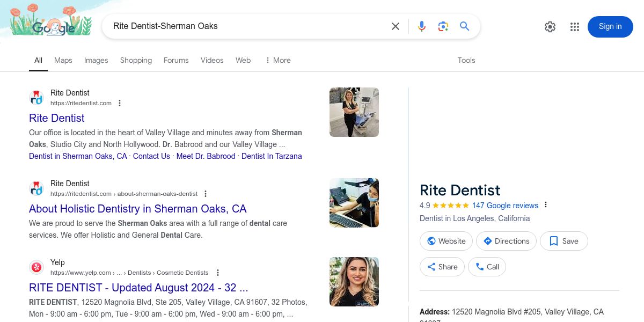644x322 pixels.
Task: Open RITE DENTIST Updated August 2024 Yelp link
Action: pos(138,288)
